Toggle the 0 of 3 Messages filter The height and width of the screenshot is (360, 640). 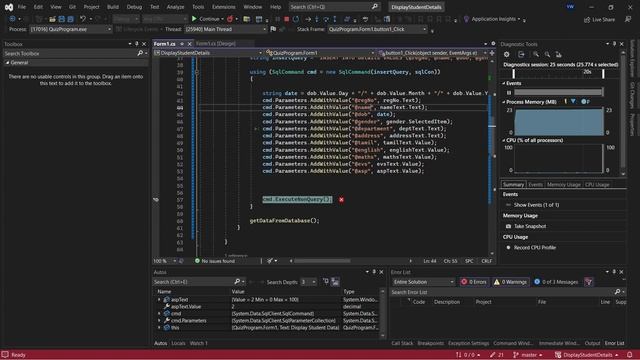(x=556, y=282)
